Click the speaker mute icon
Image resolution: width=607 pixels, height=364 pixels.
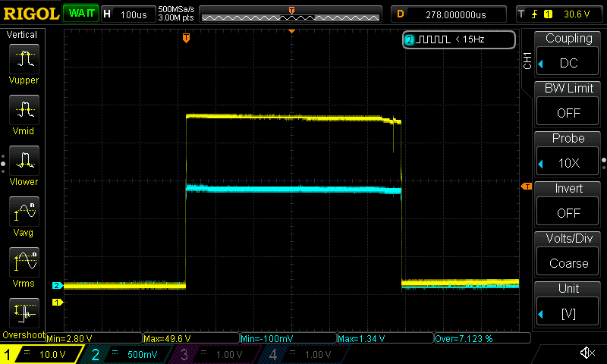coord(587,353)
